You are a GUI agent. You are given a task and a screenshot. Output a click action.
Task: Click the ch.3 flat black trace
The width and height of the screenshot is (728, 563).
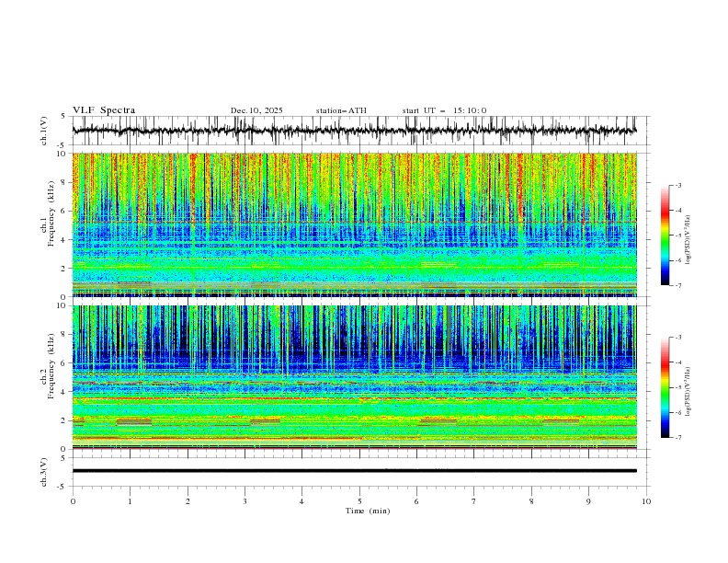[x=354, y=471]
